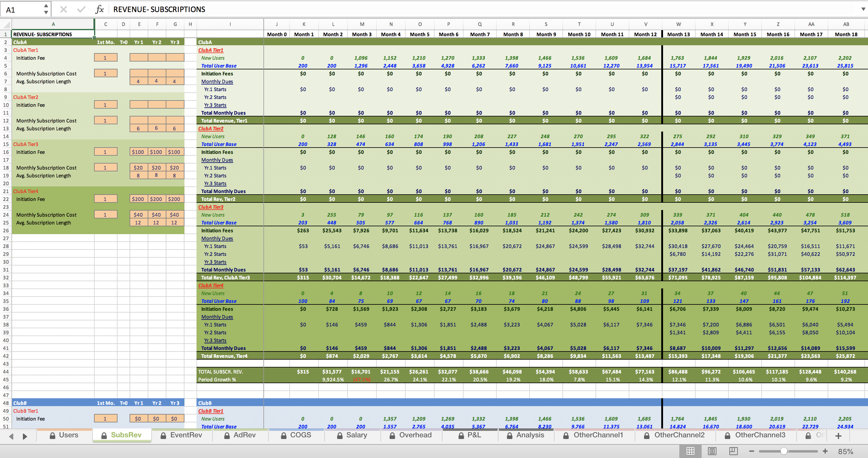Click the formula bar cancel X icon
This screenshot has width=868, height=458.
coord(63,9)
